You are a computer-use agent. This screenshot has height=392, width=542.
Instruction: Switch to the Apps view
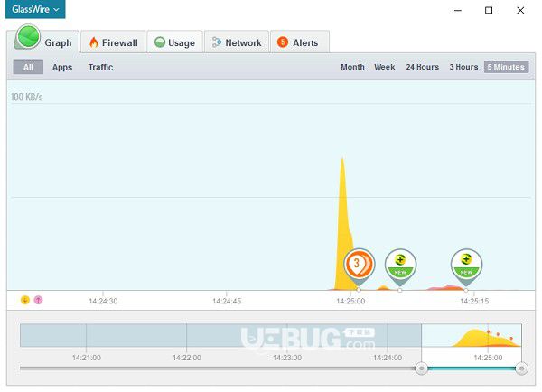(x=62, y=67)
